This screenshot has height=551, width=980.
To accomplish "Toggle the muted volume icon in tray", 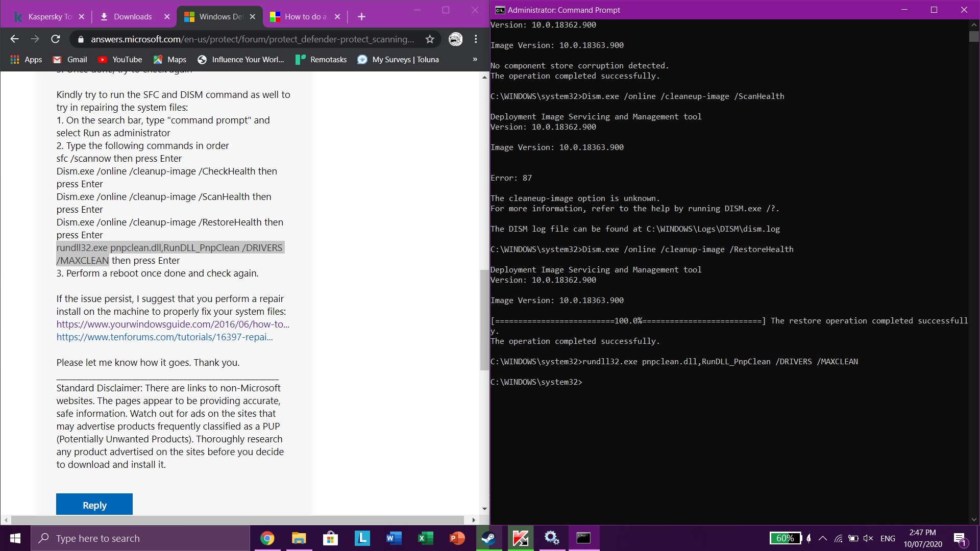I will (868, 538).
